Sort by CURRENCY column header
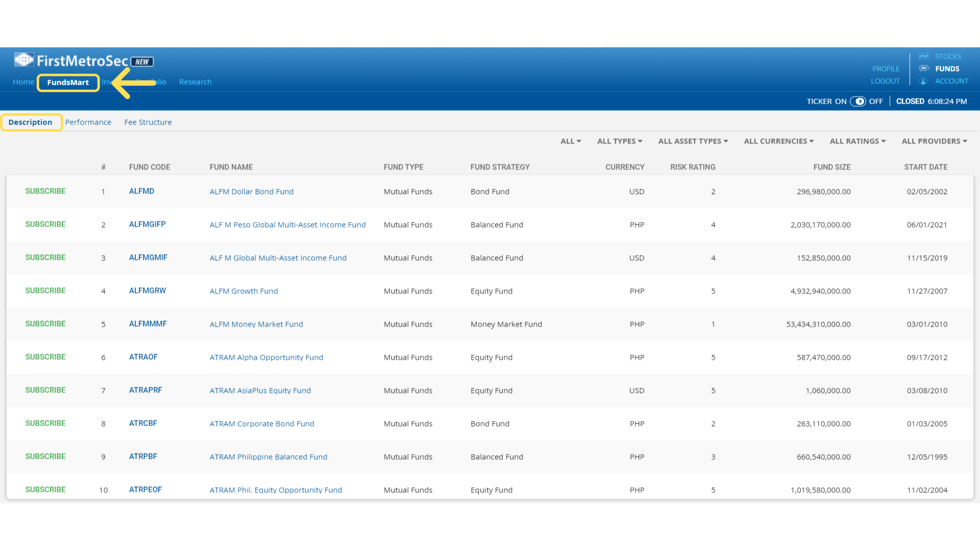This screenshot has width=980, height=551. [625, 167]
